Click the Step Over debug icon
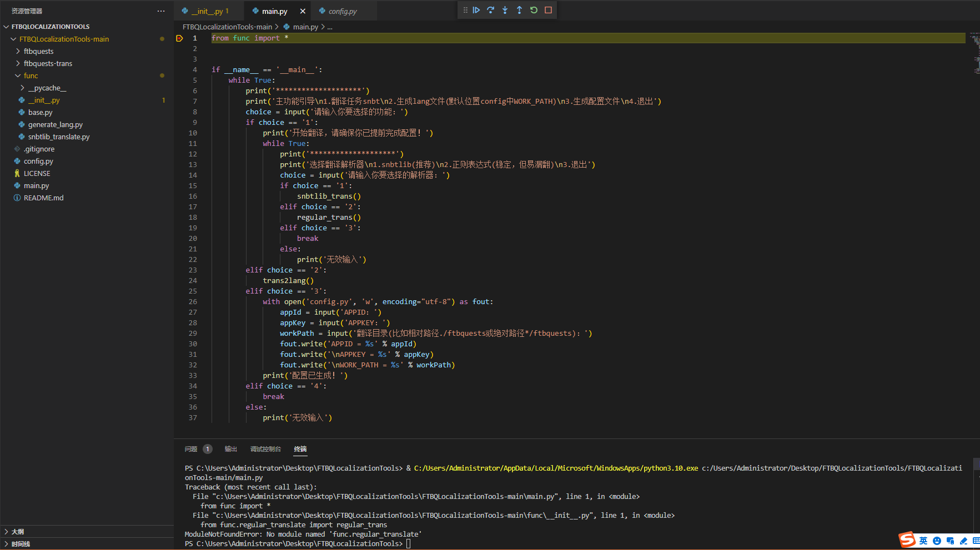980x550 pixels. point(490,9)
